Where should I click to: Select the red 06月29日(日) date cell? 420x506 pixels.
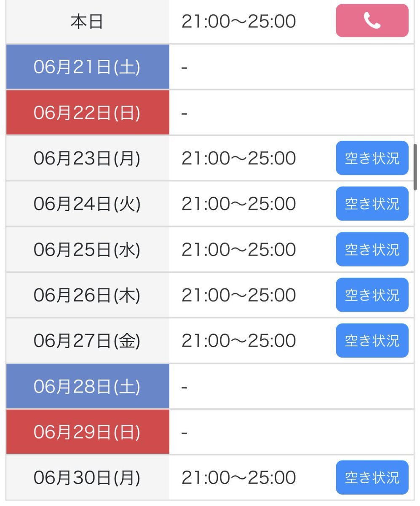click(x=88, y=432)
